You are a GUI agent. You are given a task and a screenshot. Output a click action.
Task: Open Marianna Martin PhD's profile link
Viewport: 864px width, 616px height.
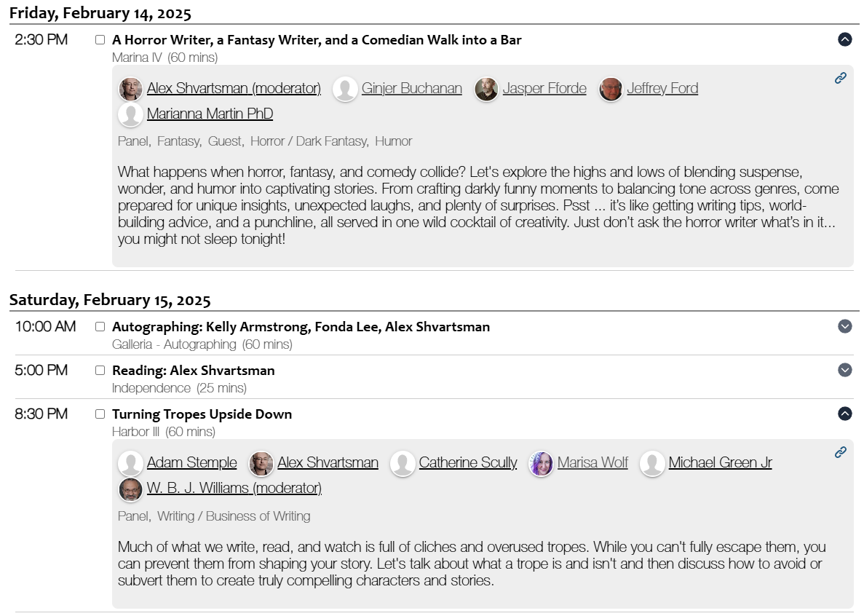[210, 114]
